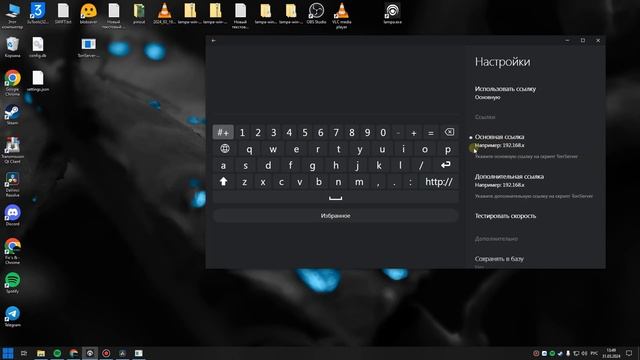The image size is (640, 360).
Task: Switch keyboard to symbols with #+ key
Action: coord(223,132)
